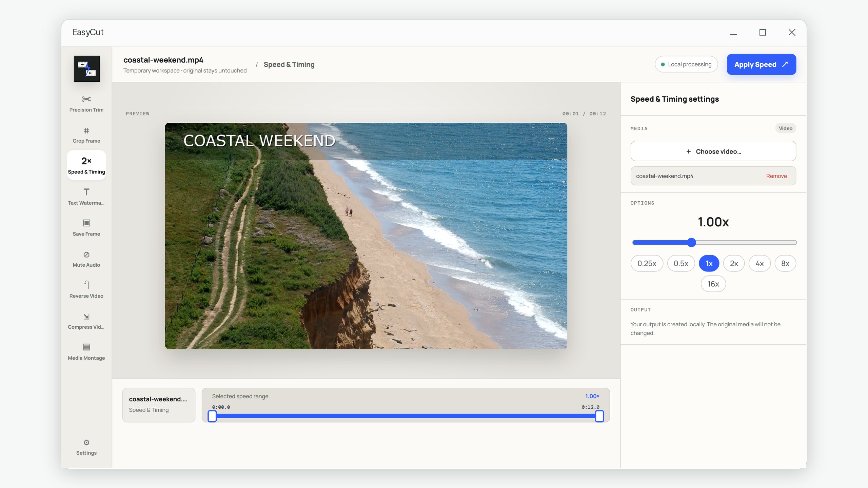Open the Precision Trim tool
The image size is (868, 488).
coord(86,103)
